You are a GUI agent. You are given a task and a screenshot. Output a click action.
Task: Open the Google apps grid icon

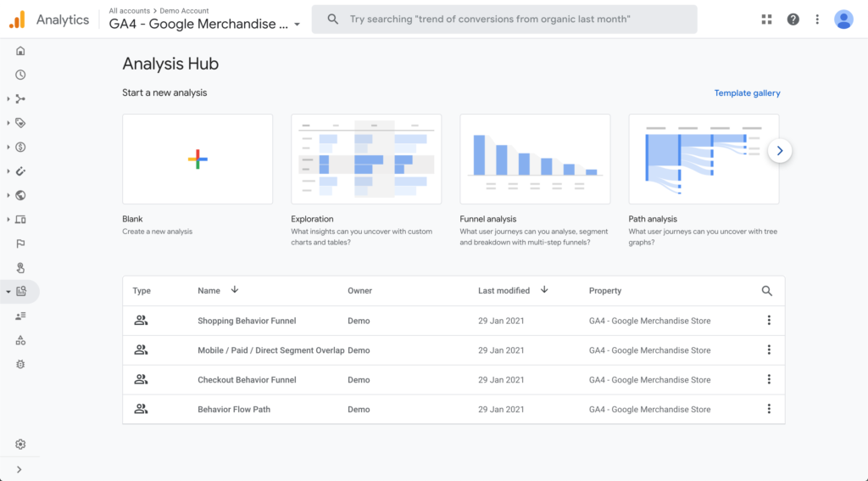(766, 20)
